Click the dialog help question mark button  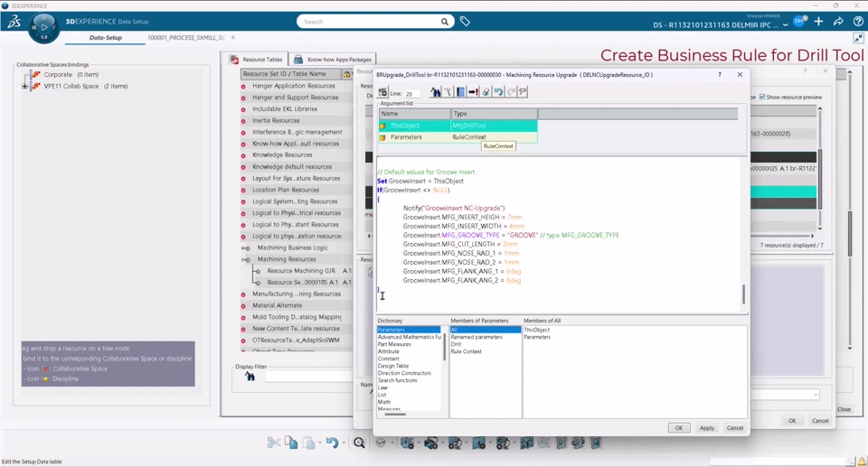click(x=720, y=75)
